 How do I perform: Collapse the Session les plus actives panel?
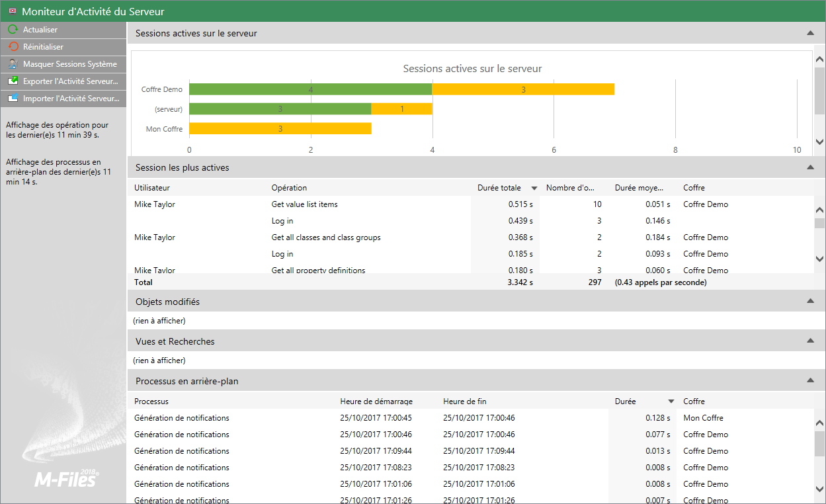(810, 168)
